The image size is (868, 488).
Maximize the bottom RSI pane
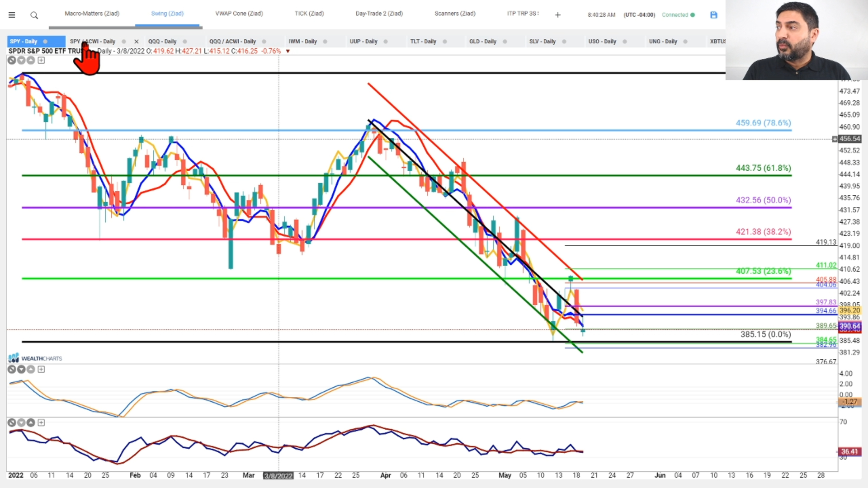click(x=41, y=422)
